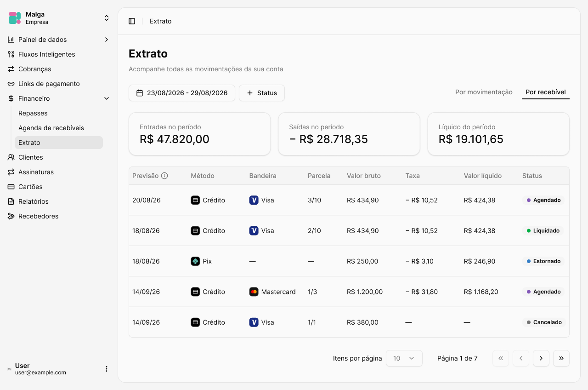
Task: Open the items per page dropdown
Action: click(x=404, y=358)
